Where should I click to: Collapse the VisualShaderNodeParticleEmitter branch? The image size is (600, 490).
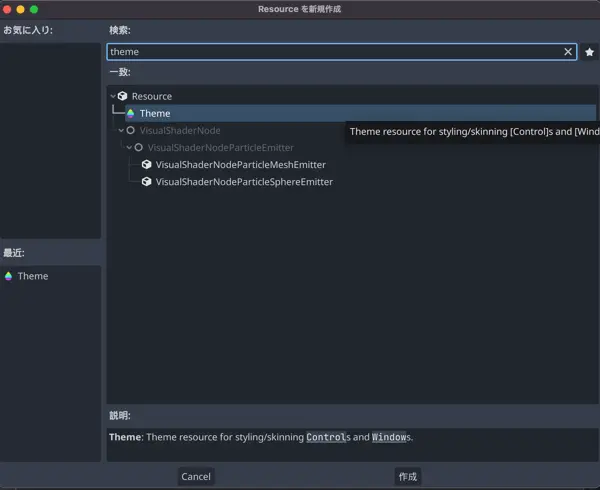(129, 148)
